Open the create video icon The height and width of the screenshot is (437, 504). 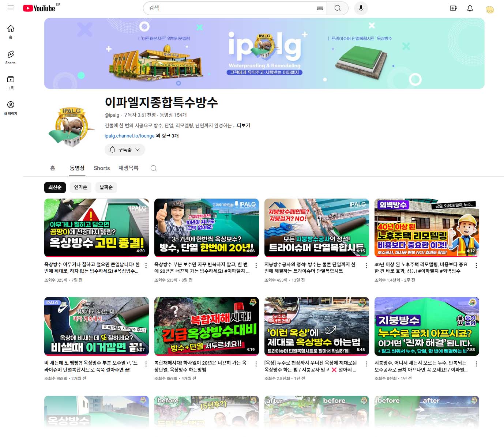tap(454, 8)
